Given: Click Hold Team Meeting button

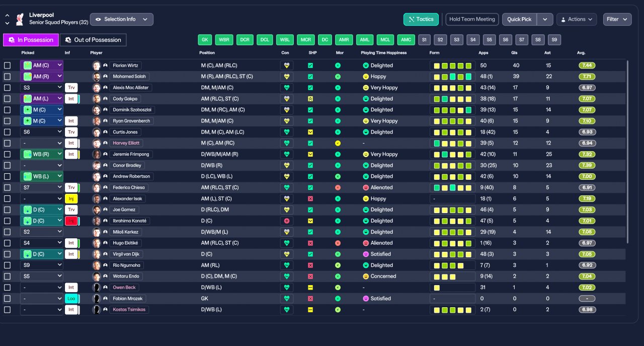Looking at the screenshot, I should [x=472, y=19].
